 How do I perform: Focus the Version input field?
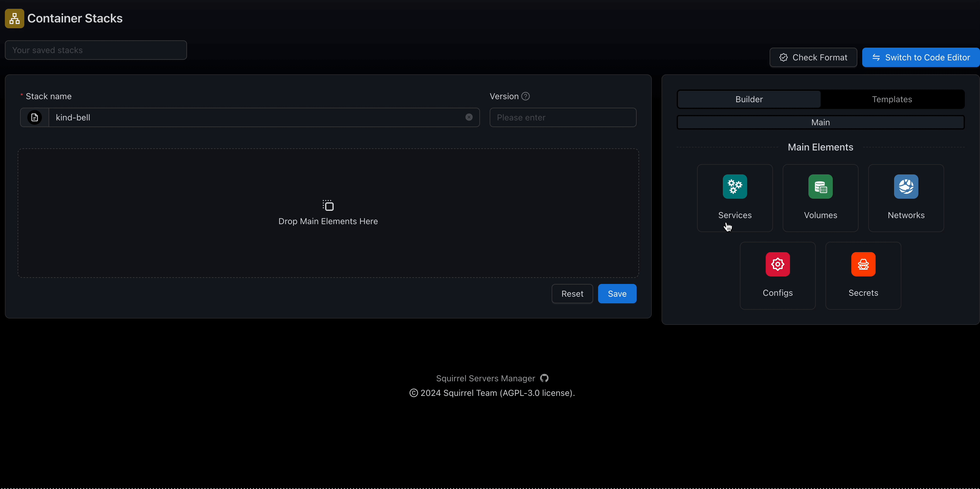[563, 117]
